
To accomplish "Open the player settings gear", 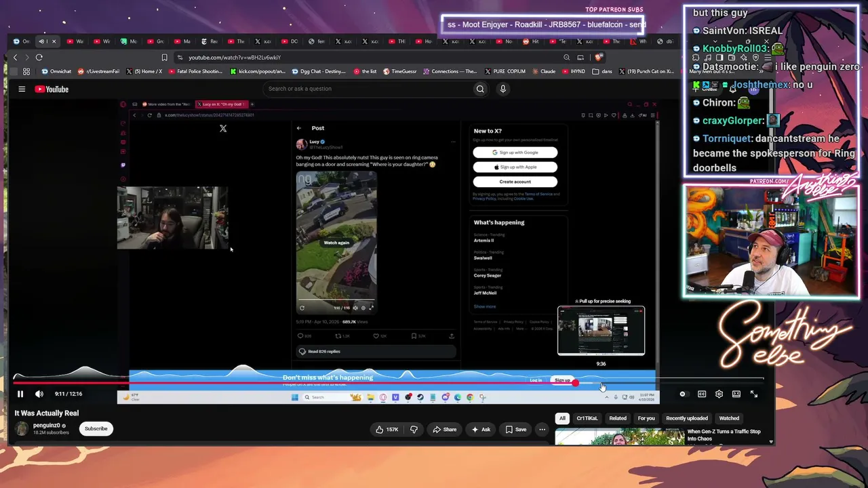I will pos(719,394).
